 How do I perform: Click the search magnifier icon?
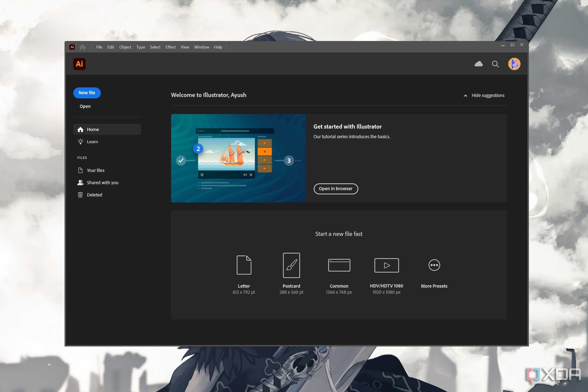tap(495, 64)
